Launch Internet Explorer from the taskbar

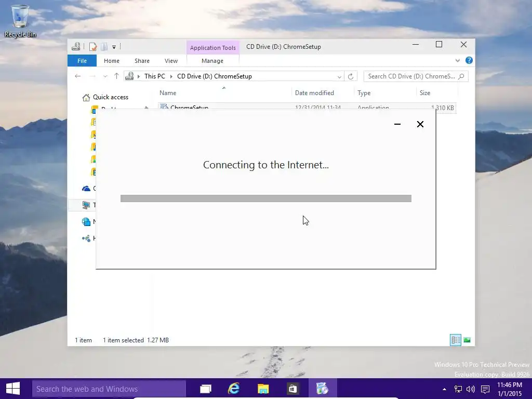(234, 389)
